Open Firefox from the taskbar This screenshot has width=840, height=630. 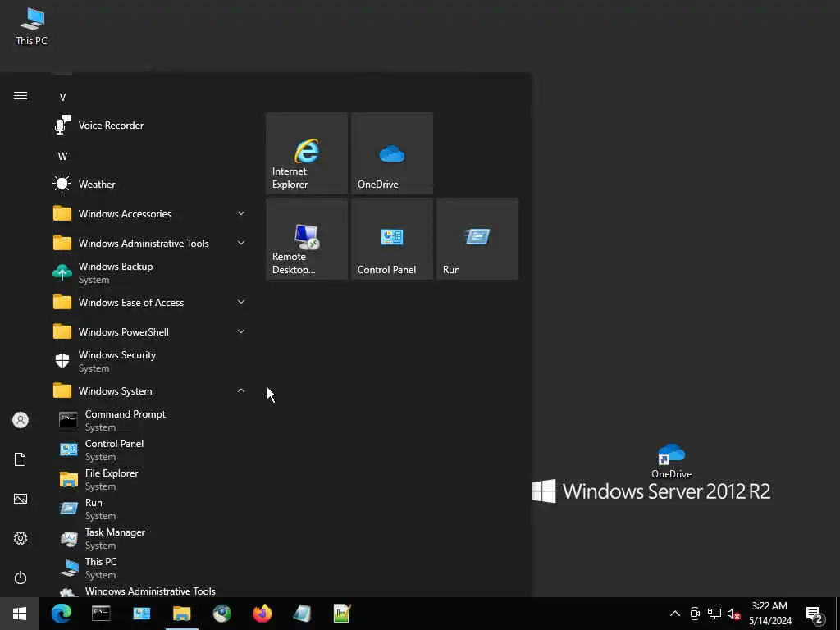(x=262, y=614)
